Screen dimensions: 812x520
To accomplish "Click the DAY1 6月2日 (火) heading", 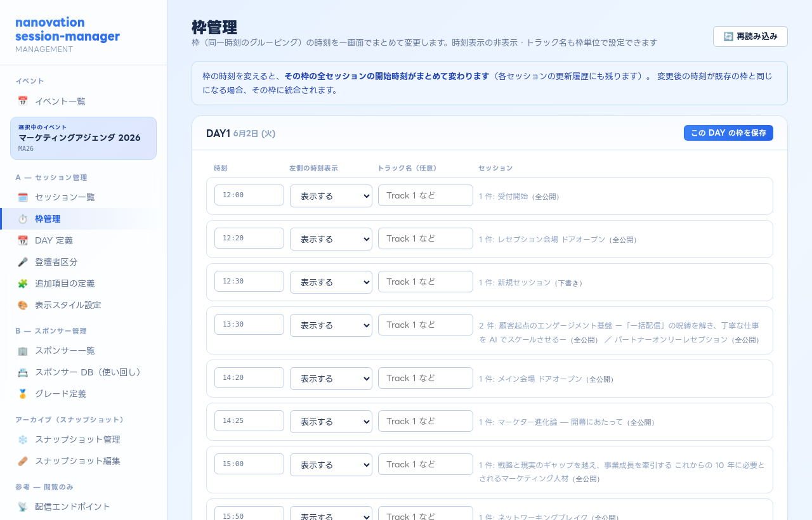I will point(240,133).
